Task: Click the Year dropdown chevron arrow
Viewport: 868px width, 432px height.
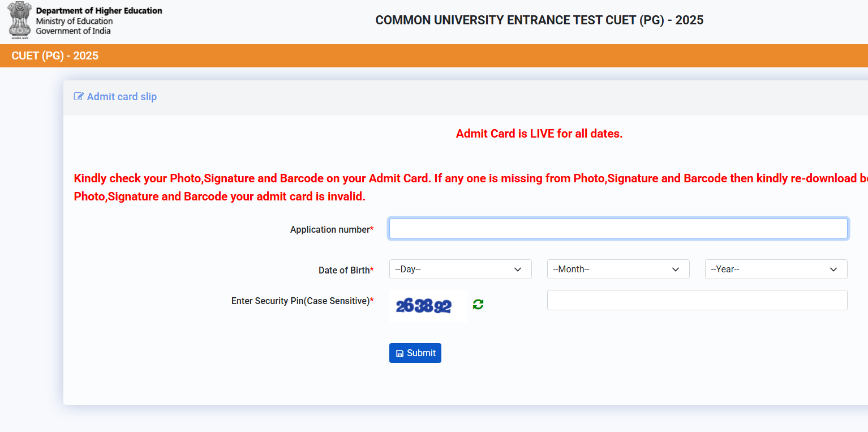Action: (833, 270)
